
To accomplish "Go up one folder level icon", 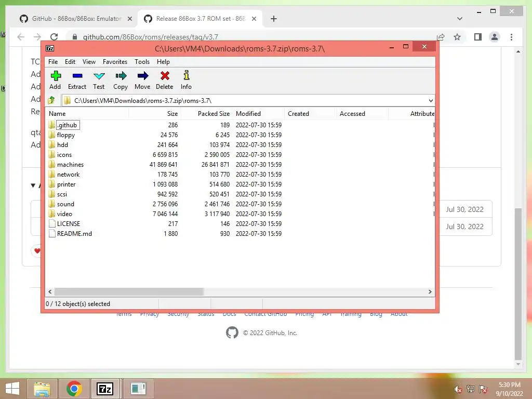I will pyautogui.click(x=51, y=100).
